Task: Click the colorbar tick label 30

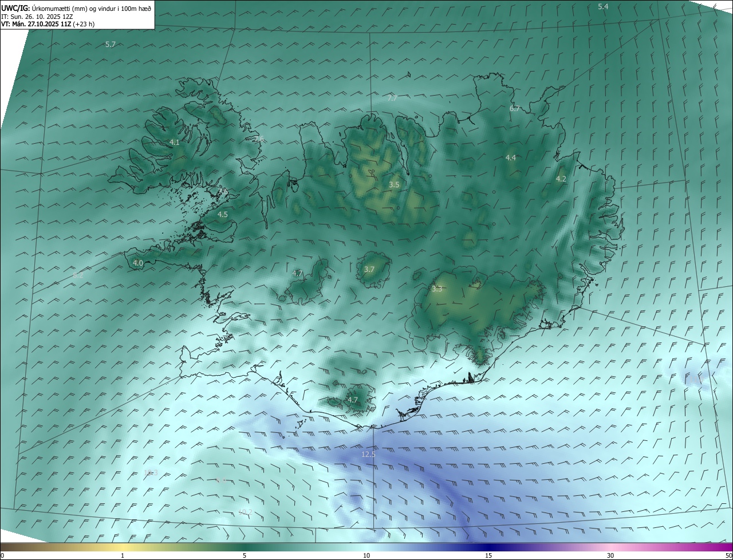Action: (x=610, y=555)
